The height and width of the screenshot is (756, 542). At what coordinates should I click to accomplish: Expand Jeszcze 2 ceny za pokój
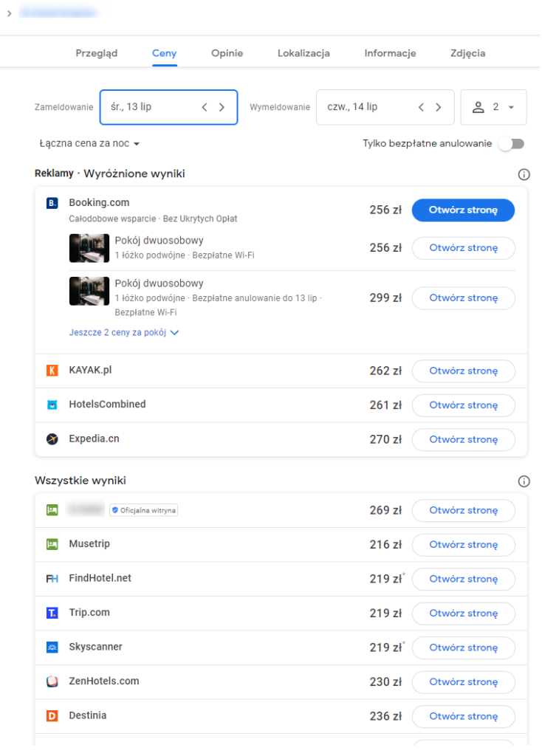pyautogui.click(x=124, y=332)
